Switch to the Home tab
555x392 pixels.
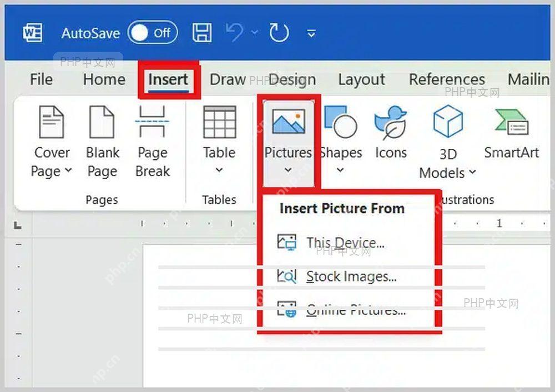104,79
